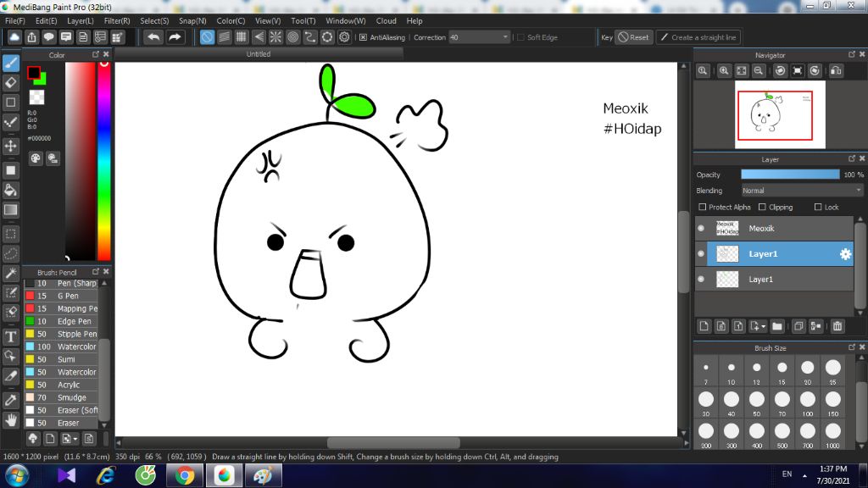The width and height of the screenshot is (868, 488).
Task: Choose the Bucket fill tool
Action: coord(10,191)
